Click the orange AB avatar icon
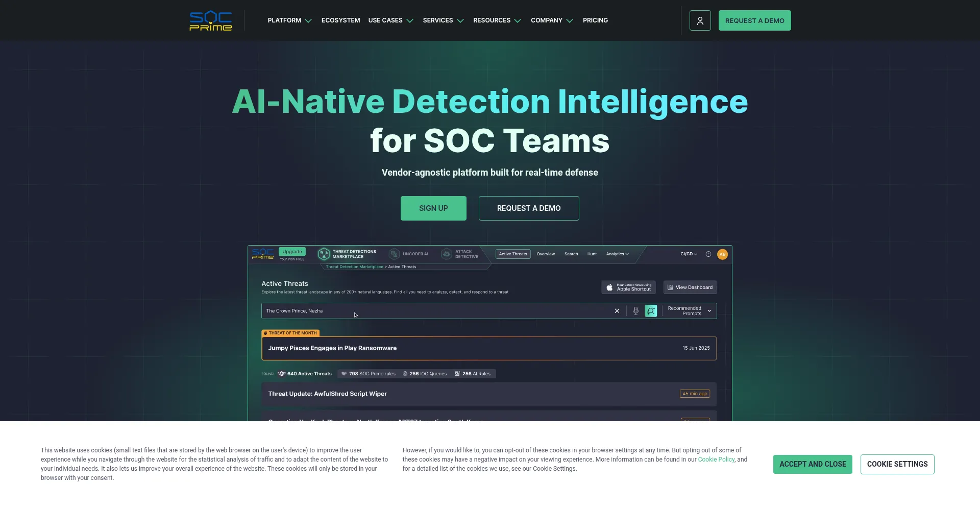 pos(722,254)
